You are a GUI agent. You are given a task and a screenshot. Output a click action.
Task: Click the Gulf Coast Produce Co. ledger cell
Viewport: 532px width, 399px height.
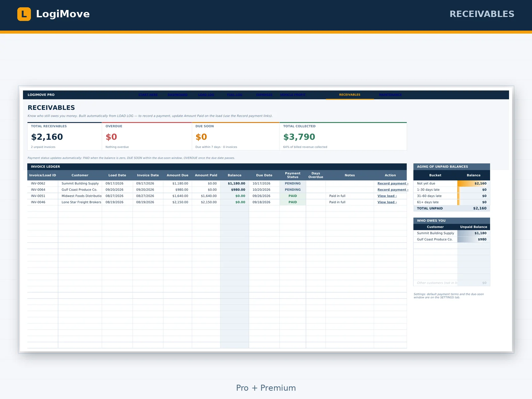pos(80,190)
